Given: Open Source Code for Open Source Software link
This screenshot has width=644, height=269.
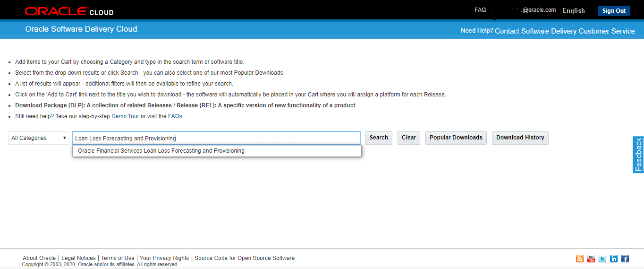Looking at the screenshot, I should 245,258.
